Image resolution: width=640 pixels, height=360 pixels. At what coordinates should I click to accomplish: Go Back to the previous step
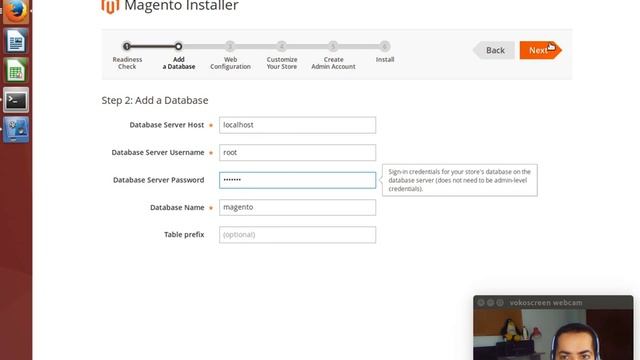point(494,50)
